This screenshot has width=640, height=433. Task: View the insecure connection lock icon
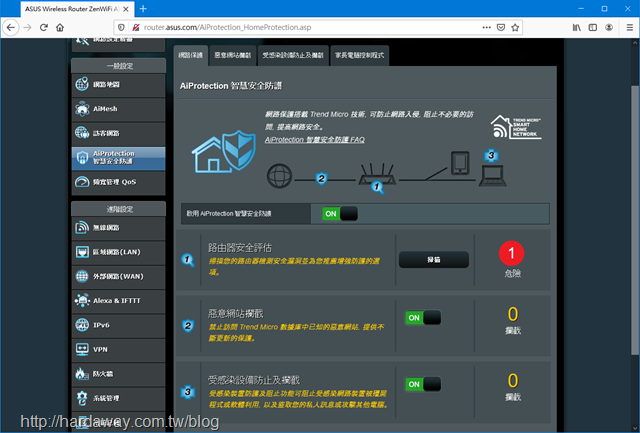[x=136, y=27]
